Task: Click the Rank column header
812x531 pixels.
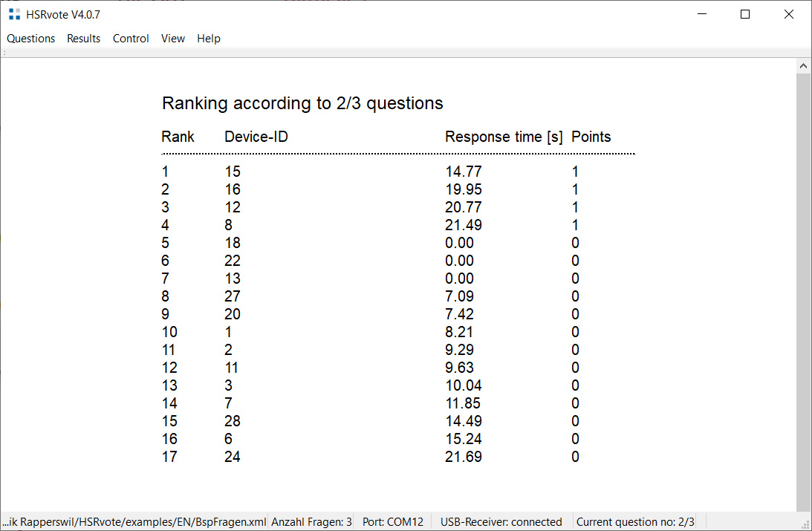Action: [178, 137]
